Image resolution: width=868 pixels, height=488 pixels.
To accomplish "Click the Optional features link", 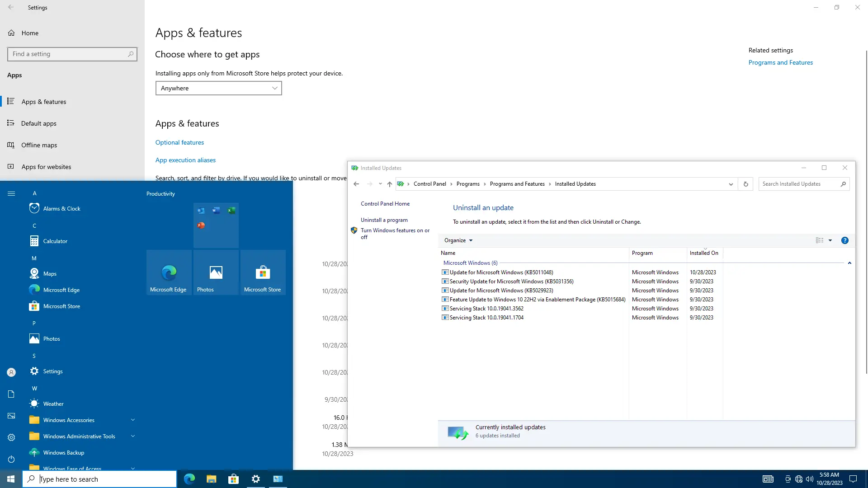I will point(179,142).
